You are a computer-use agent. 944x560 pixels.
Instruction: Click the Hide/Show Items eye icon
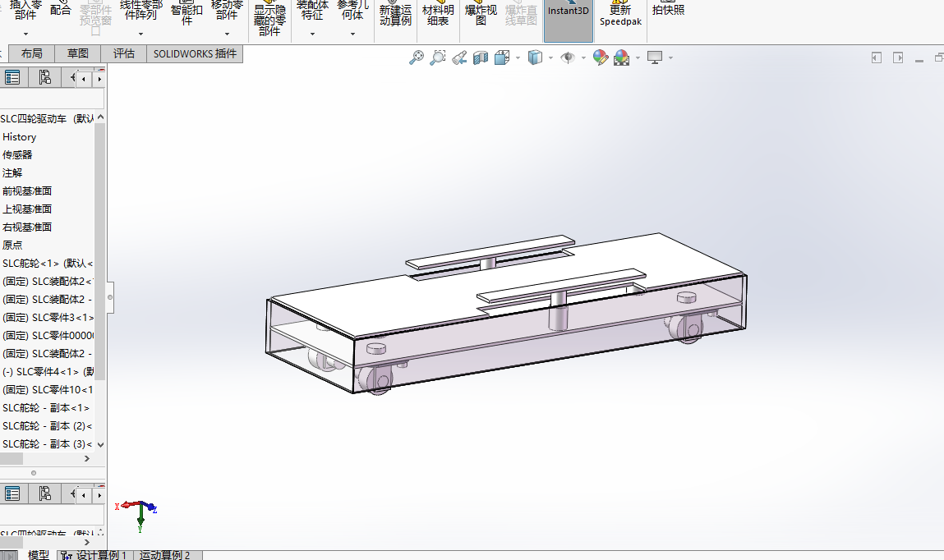coord(568,57)
